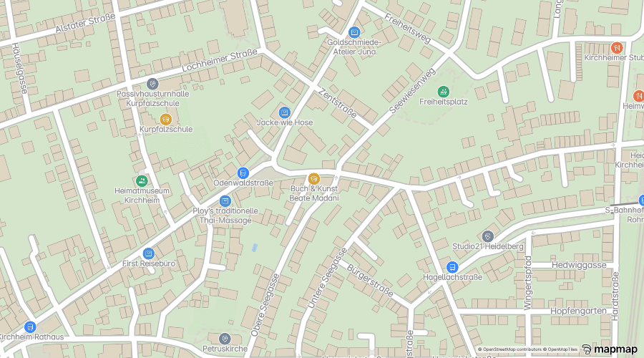Image resolution: width=644 pixels, height=358 pixels.
Task: Click the Studio21 Heidelberg pin icon
Action: pyautogui.click(x=487, y=236)
